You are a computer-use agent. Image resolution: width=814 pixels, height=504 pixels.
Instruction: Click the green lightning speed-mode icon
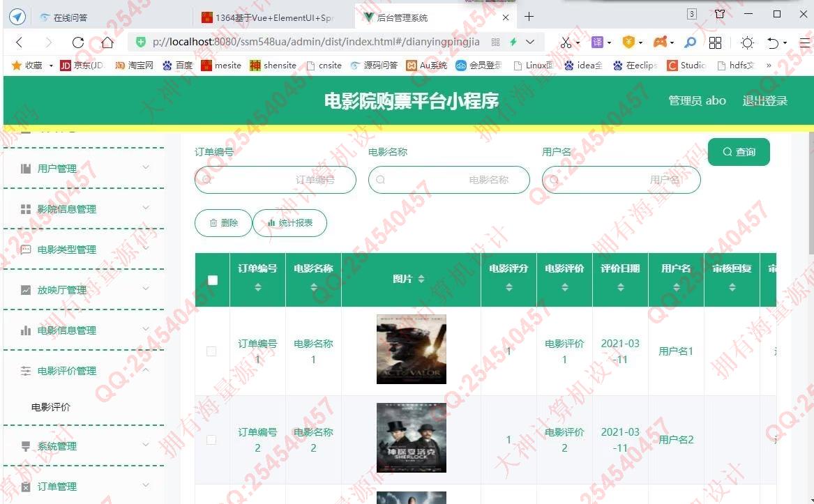point(513,42)
